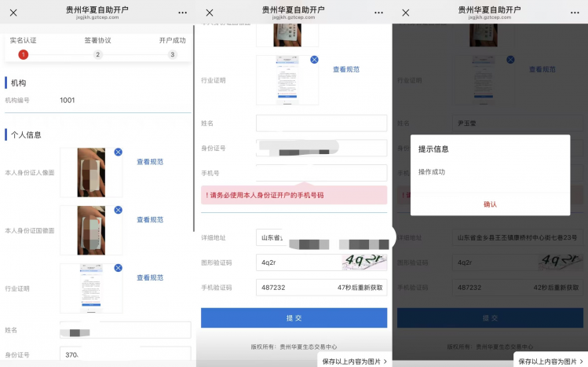Screen dimensions: 588x367
Task: Focus the 身份证号 field starting with 370
Action: click(x=126, y=354)
